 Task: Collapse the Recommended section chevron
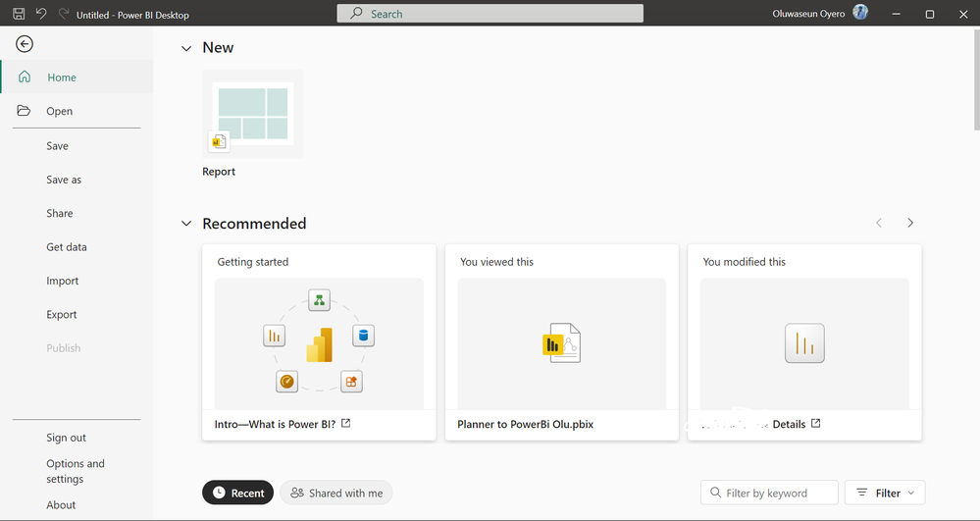(186, 224)
